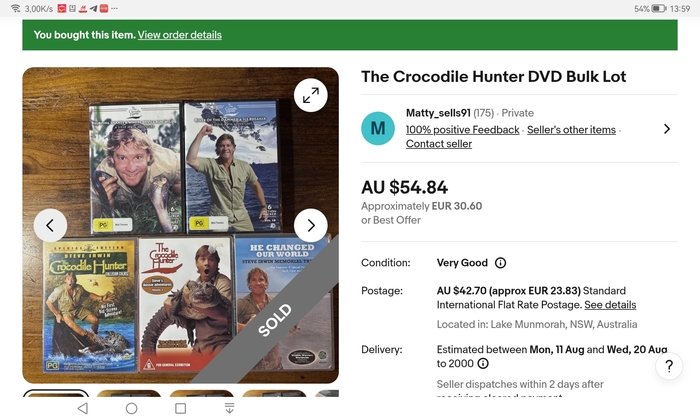Tap the Android back navigation triangle
The height and width of the screenshot is (420, 700).
point(83,408)
